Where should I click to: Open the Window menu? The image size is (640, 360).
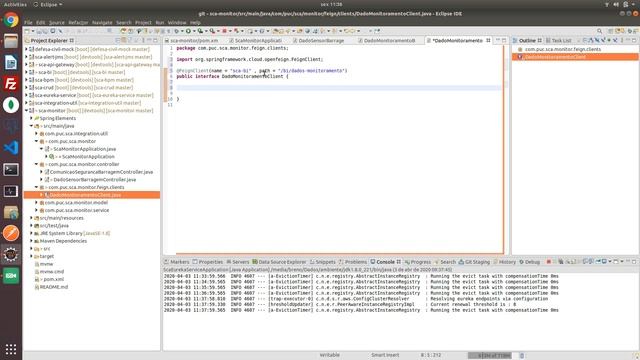pos(177,22)
